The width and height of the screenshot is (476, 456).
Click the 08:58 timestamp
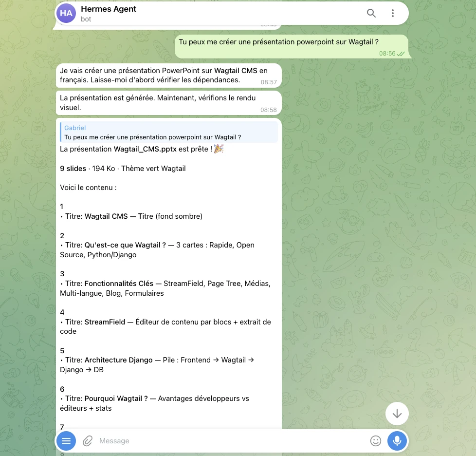[x=269, y=110]
